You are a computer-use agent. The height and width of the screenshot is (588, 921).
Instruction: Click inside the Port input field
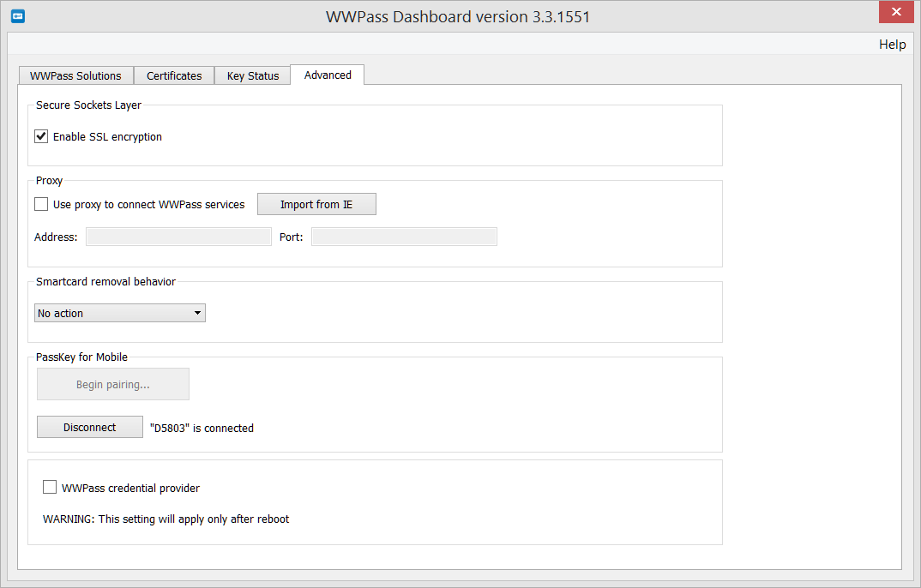404,236
